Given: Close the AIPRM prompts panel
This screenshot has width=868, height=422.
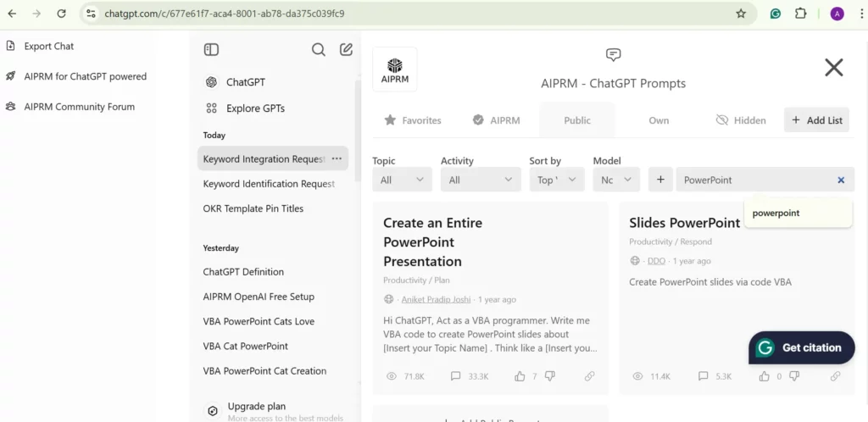Looking at the screenshot, I should pos(833,68).
